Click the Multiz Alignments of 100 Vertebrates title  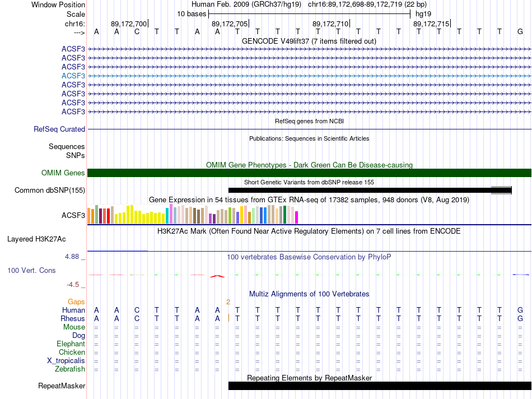[x=309, y=294]
